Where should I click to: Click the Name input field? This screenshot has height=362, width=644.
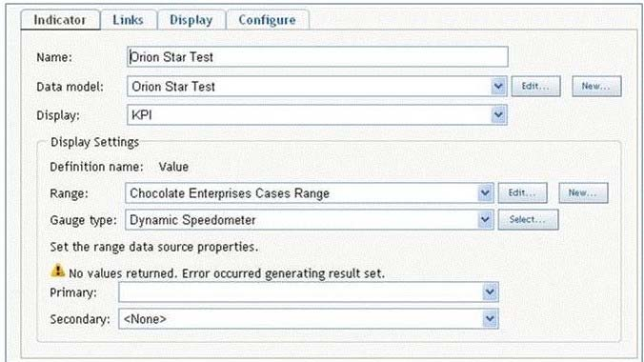(317, 57)
